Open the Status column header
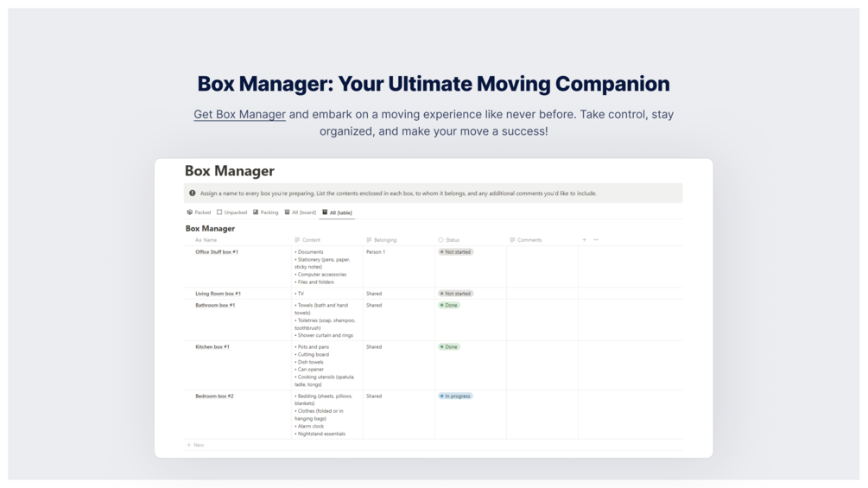This screenshot has width=868, height=488. tap(449, 240)
